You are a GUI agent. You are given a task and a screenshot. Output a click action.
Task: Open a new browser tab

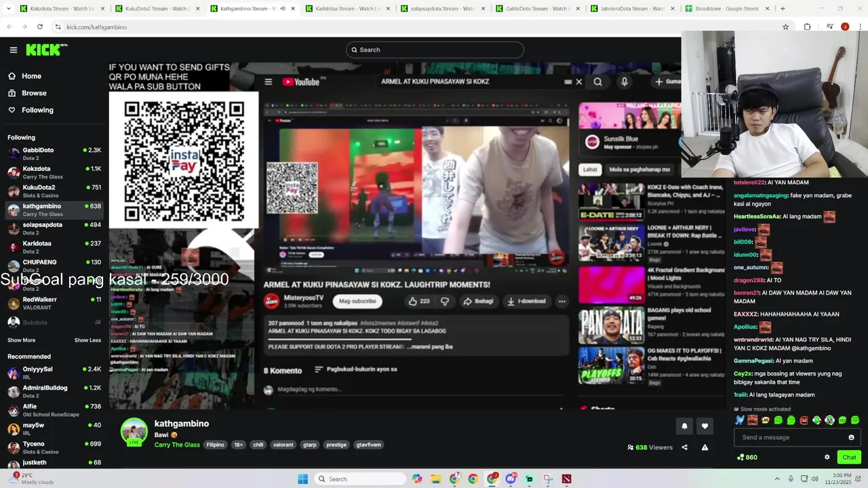click(783, 9)
